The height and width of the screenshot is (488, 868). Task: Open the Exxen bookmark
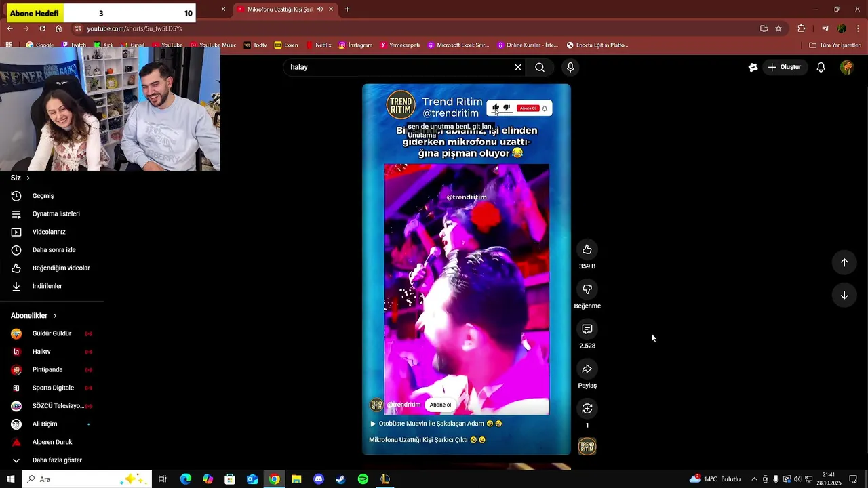pyautogui.click(x=286, y=45)
